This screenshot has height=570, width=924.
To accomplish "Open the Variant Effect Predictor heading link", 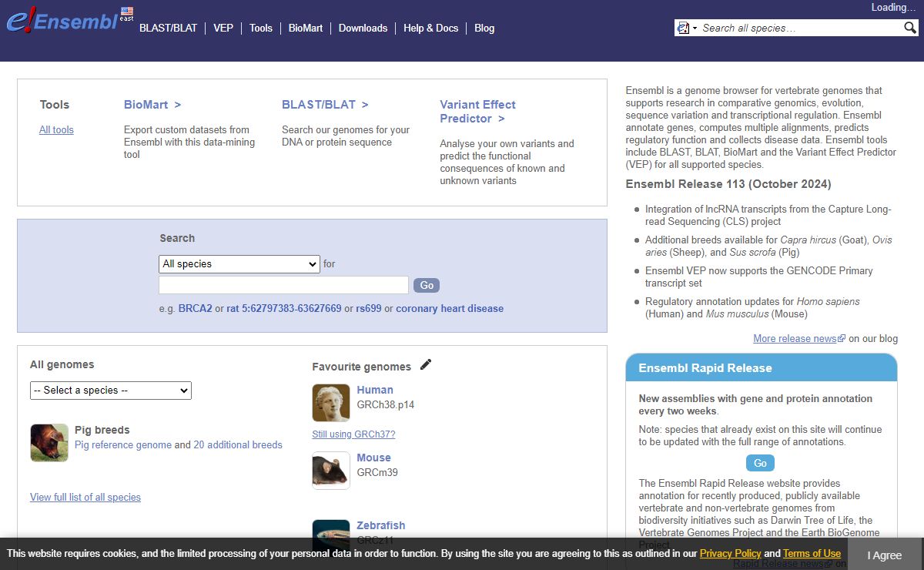I will (x=477, y=112).
